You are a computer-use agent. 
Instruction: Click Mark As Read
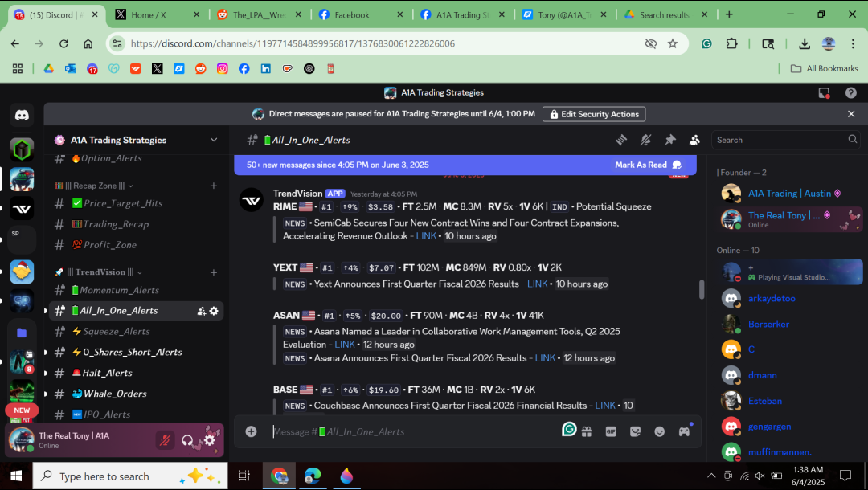pos(648,165)
